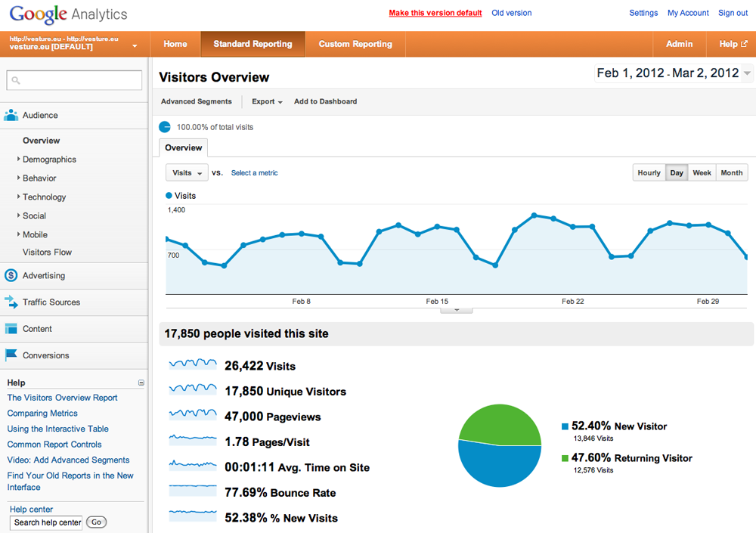
Task: Switch graph granularity to Month
Action: point(731,173)
